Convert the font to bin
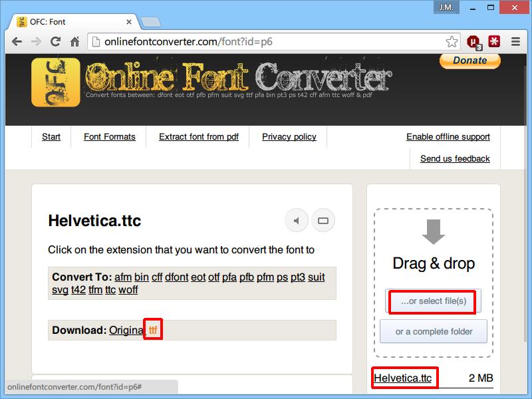 point(142,277)
